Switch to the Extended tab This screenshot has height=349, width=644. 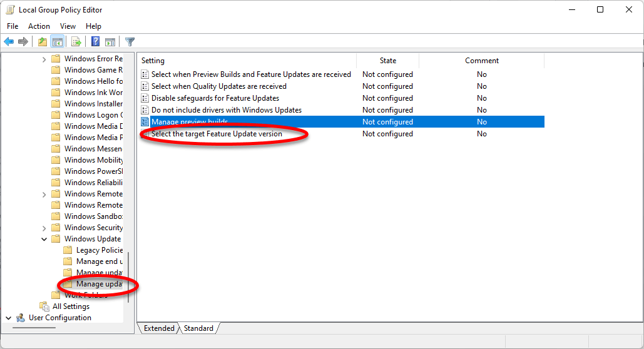(159, 328)
